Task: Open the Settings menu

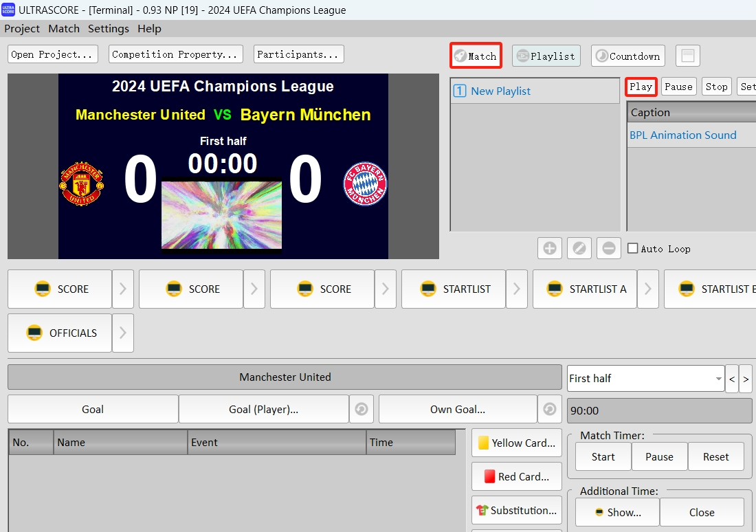Action: [108, 28]
